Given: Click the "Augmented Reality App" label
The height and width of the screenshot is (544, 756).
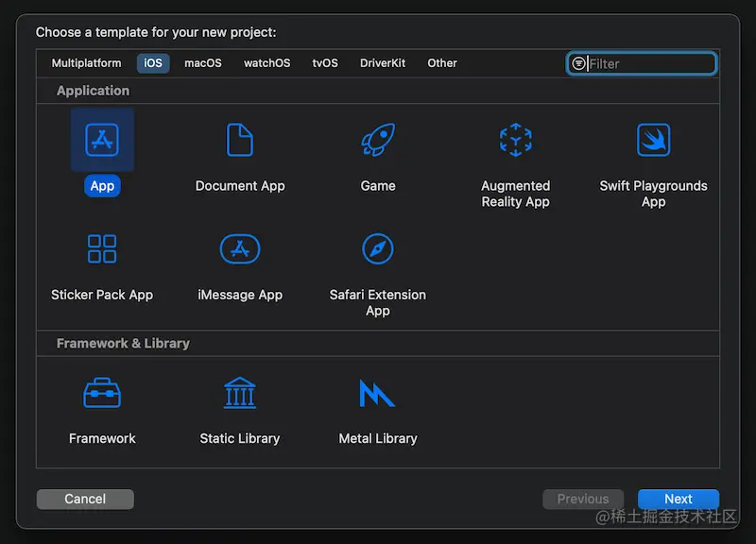Looking at the screenshot, I should pos(515,194).
